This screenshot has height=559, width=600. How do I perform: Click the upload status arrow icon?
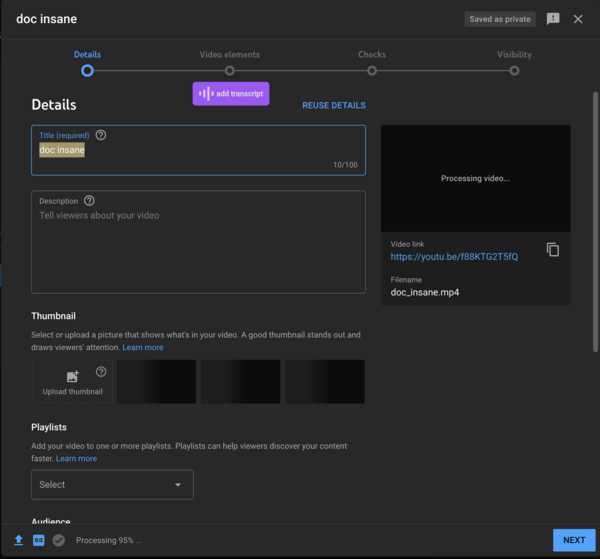click(19, 540)
